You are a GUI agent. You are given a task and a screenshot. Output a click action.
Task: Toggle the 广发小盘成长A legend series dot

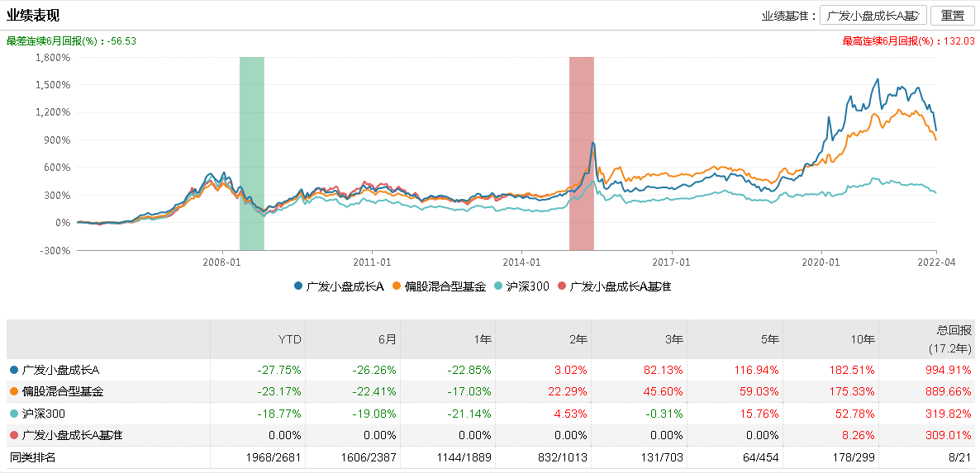[298, 286]
